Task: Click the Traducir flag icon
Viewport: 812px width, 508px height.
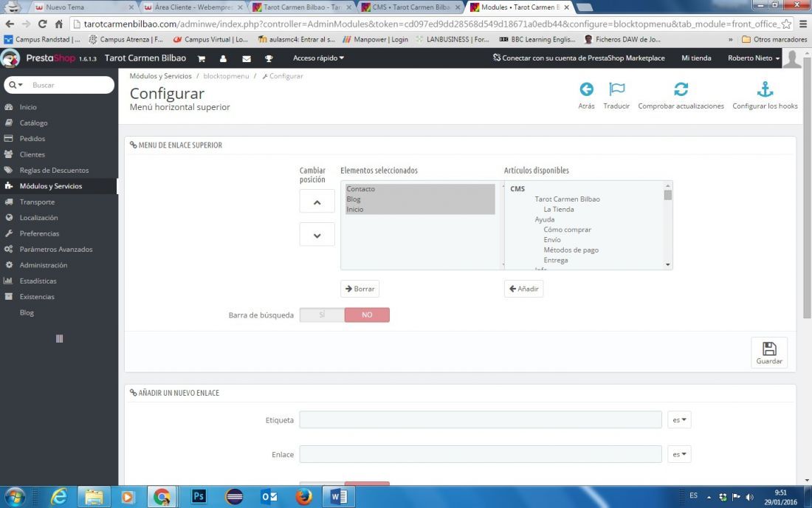Action: (616, 89)
